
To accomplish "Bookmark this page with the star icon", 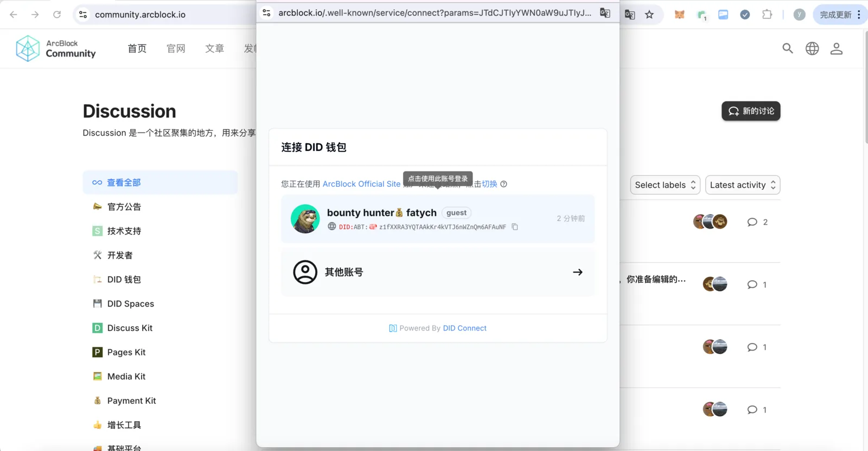I will pyautogui.click(x=649, y=15).
